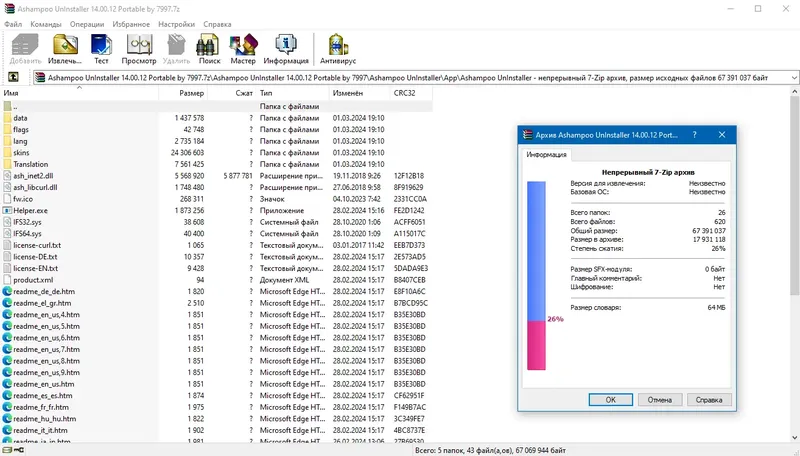Select the flags folder row
This screenshot has height=456, width=800.
coord(217,130)
